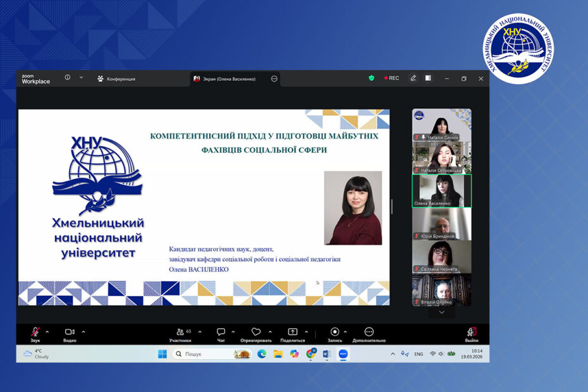
Task: Click the view layout icon in the title bar
Action: tap(428, 78)
